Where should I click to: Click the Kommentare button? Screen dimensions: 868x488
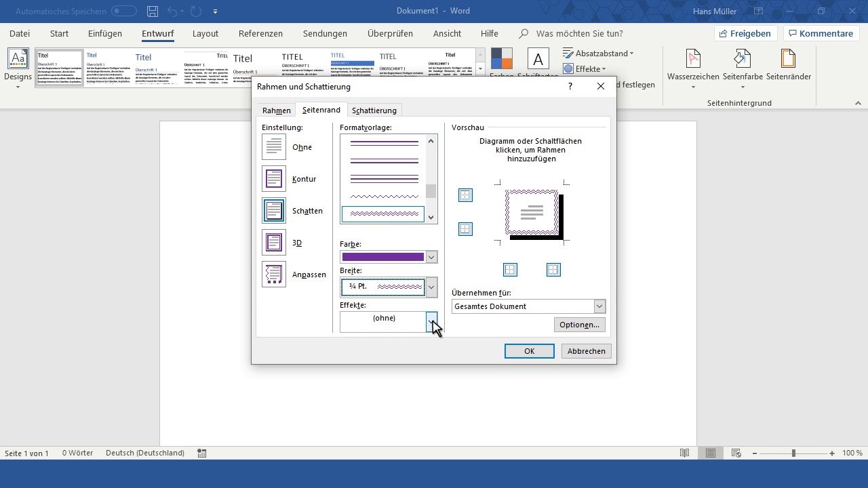click(x=821, y=33)
